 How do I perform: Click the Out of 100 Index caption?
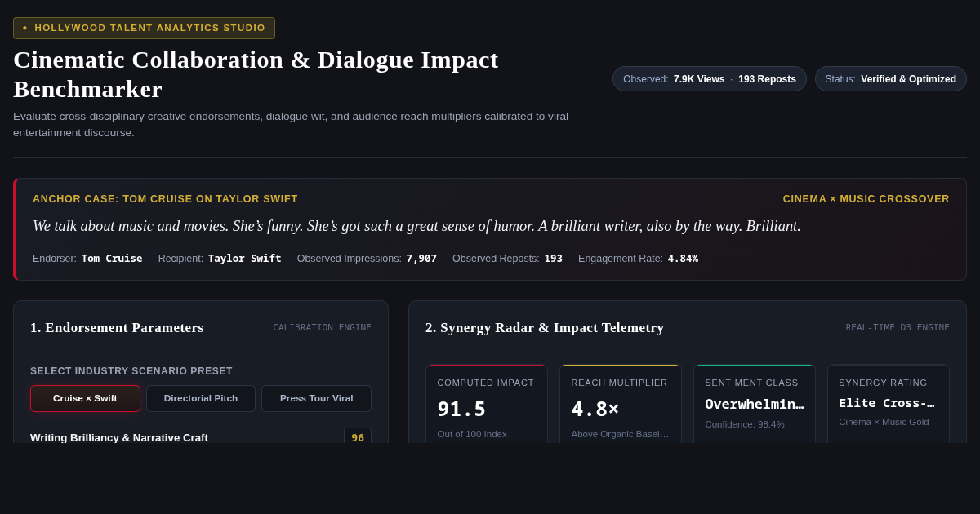tap(472, 434)
